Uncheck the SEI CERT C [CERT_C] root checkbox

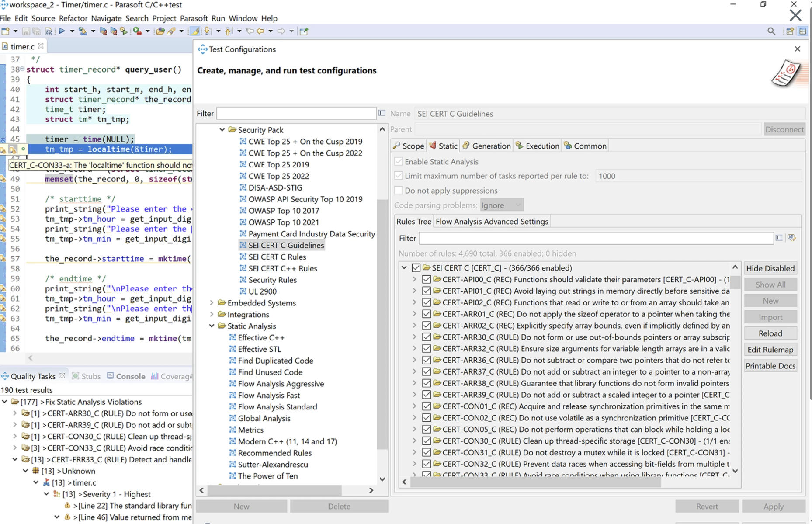[416, 267]
